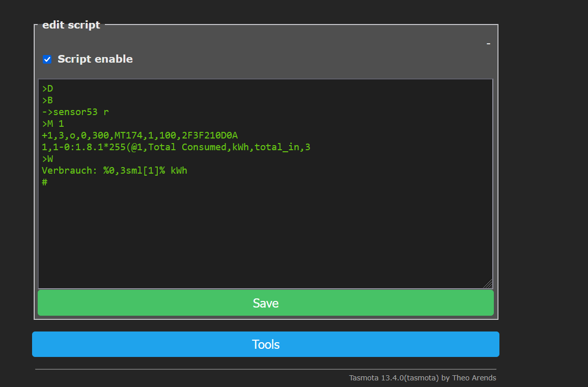Place cursor on the >W line

pyautogui.click(x=47, y=159)
